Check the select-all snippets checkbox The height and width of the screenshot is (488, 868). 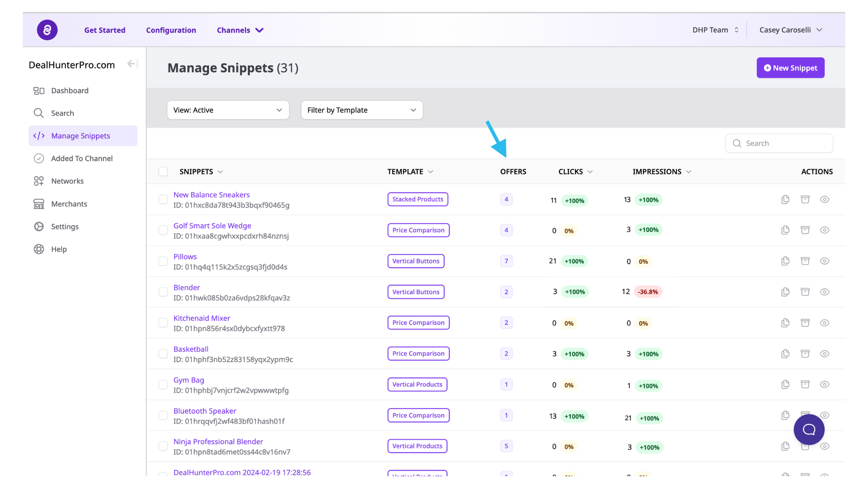pyautogui.click(x=163, y=172)
